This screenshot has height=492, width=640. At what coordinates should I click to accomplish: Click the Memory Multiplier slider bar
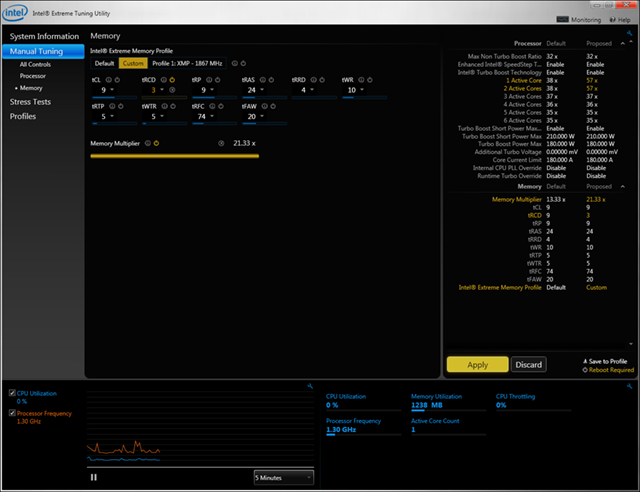[x=175, y=156]
